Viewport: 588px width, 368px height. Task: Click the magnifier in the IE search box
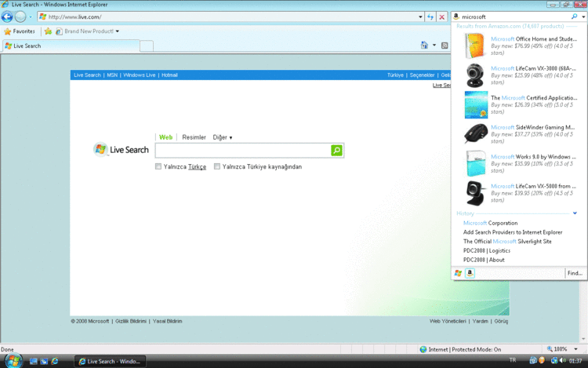coord(574,16)
